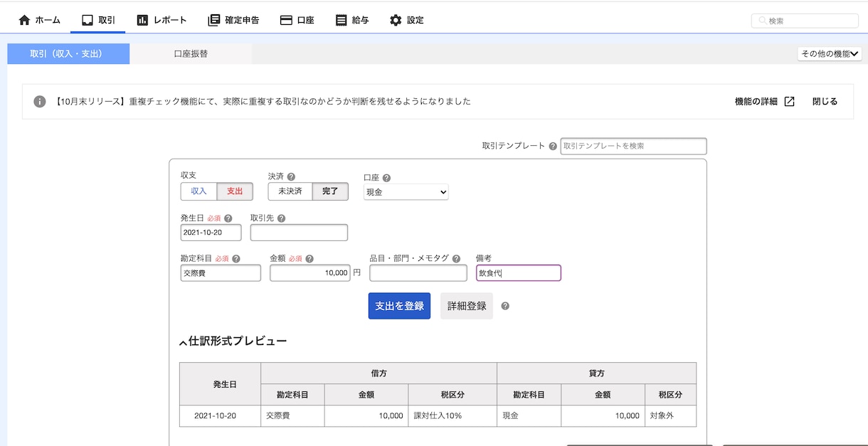Screen dimensions: 868x446
Task: Click help icon next to 決済
Action: tap(291, 176)
